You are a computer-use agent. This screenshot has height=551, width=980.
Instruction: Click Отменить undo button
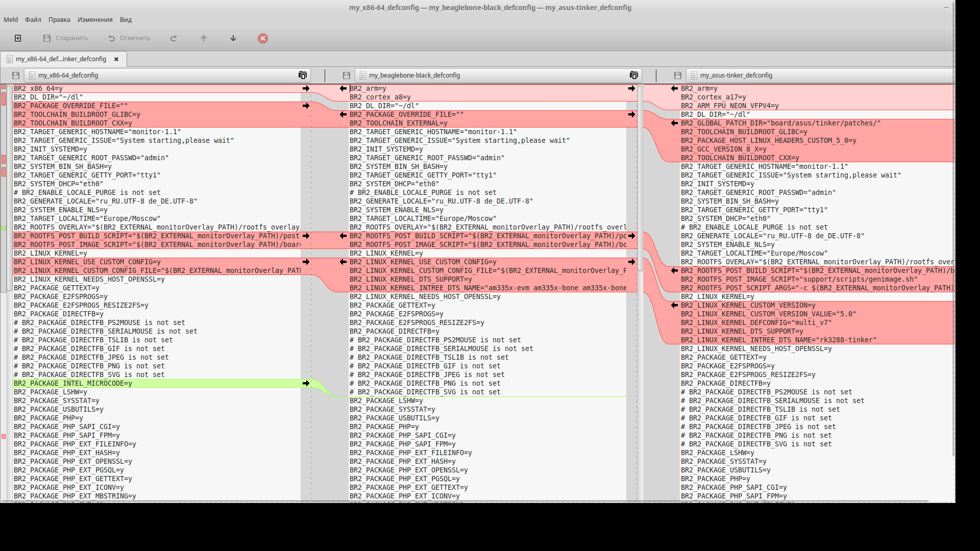pyautogui.click(x=130, y=38)
